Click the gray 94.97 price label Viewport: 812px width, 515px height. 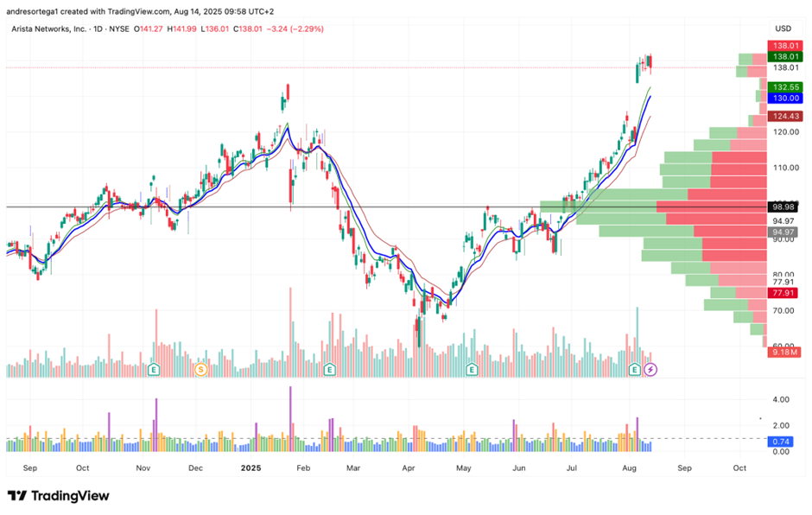[x=783, y=232]
